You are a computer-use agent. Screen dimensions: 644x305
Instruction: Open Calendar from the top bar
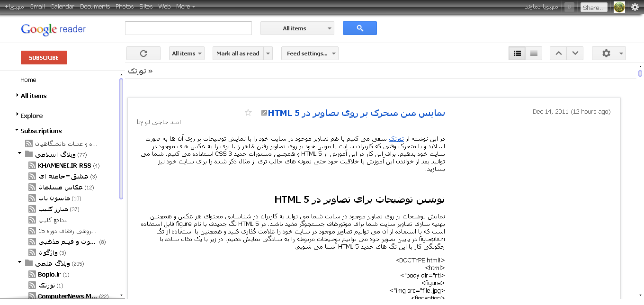[62, 7]
